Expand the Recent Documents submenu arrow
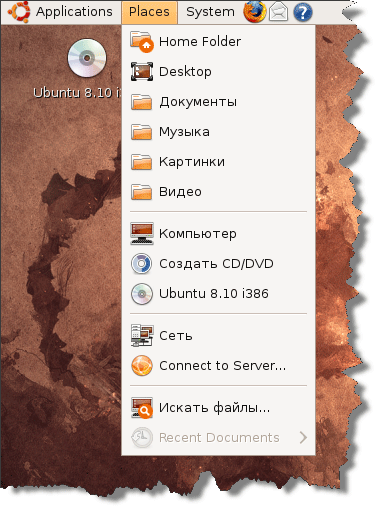 (x=303, y=437)
